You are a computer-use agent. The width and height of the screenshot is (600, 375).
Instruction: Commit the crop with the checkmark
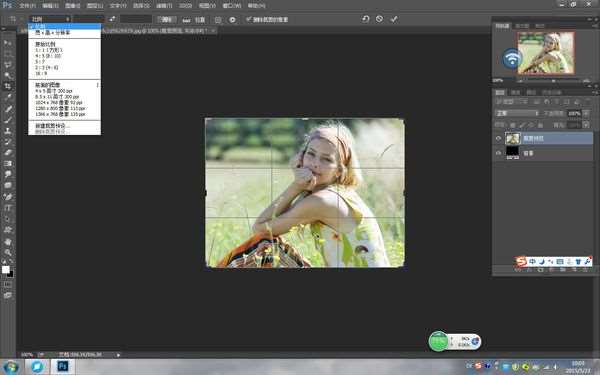pyautogui.click(x=394, y=19)
